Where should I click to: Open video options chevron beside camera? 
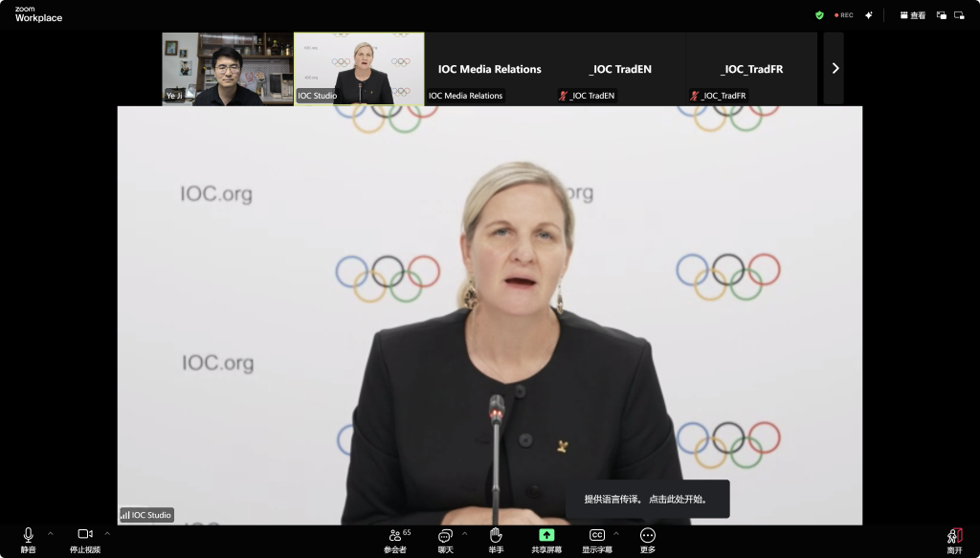tap(107, 533)
